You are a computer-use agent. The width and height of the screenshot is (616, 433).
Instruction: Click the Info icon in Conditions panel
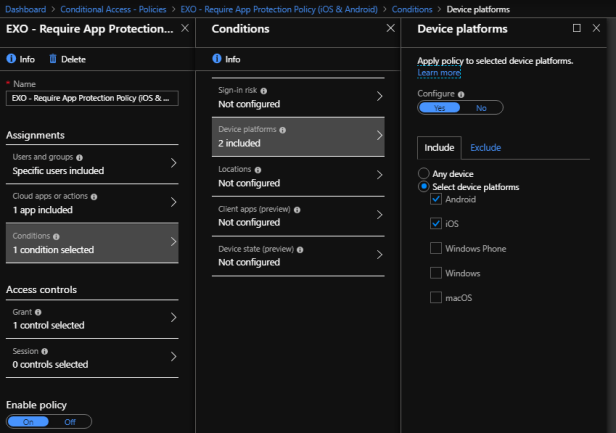[217, 59]
